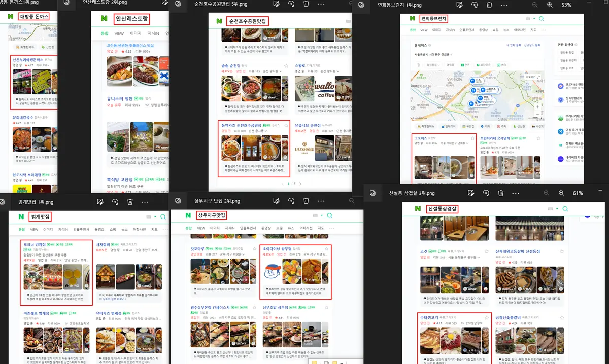The width and height of the screenshot is (609, 364).
Task: Rotate the 순천호수공원맛집 5위.png photo
Action: (291, 4)
